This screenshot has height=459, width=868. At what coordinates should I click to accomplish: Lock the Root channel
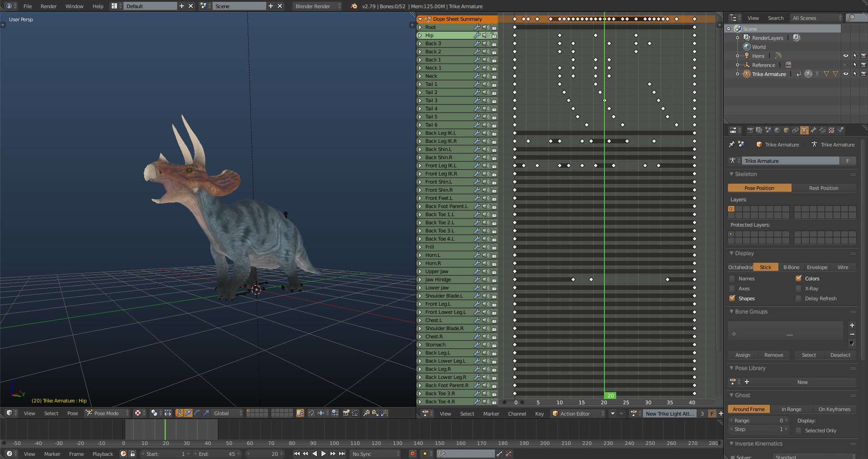coord(494,27)
